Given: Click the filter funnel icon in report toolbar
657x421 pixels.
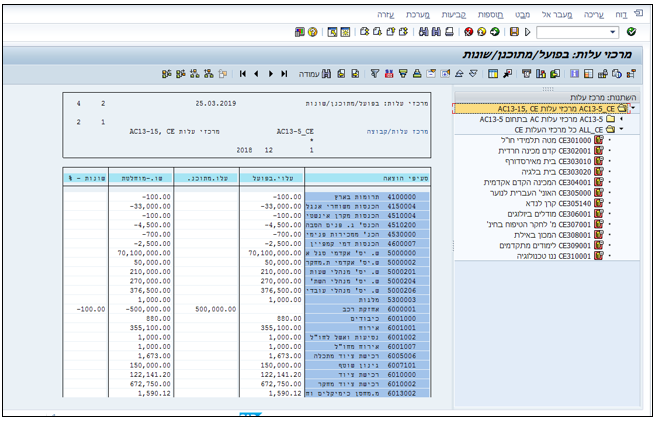Looking at the screenshot, I should 375,74.
